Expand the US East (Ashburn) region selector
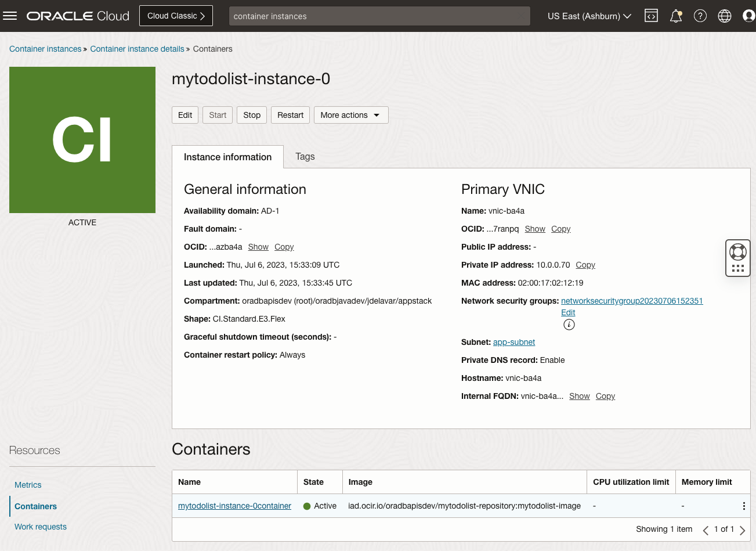756x551 pixels. 589,16
